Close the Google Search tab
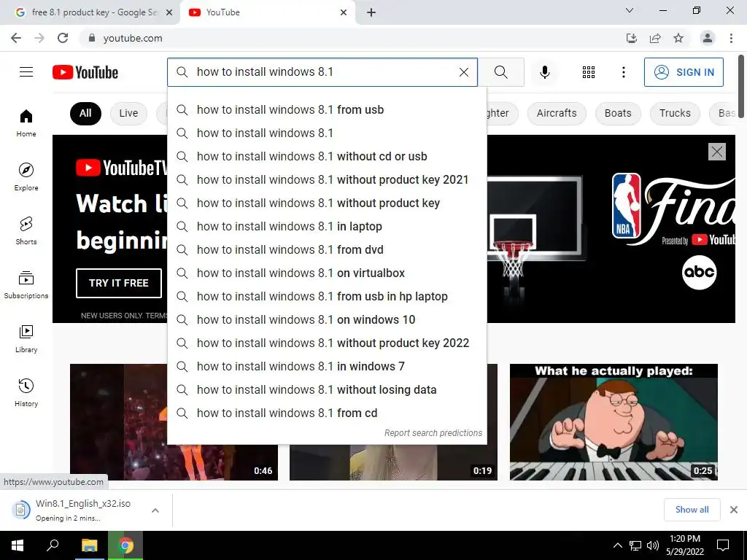The height and width of the screenshot is (560, 747). point(169,12)
